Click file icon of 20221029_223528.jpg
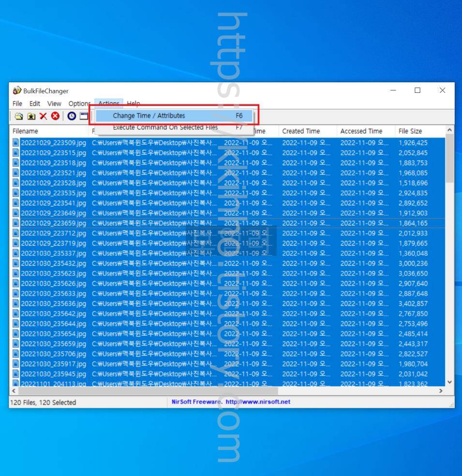The width and height of the screenshot is (462, 476). 15,183
